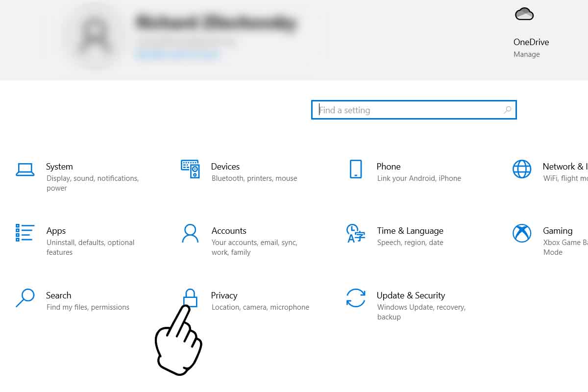Open the Phone settings title
The height and width of the screenshot is (392, 588).
click(389, 167)
